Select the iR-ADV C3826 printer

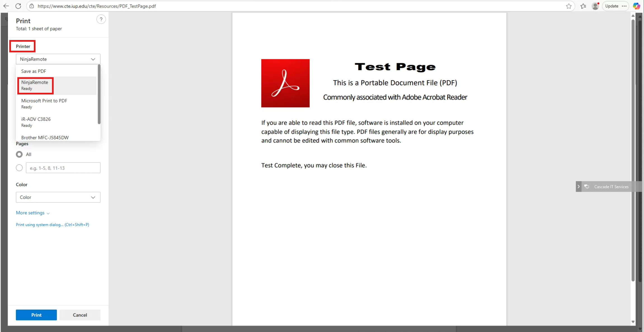tap(36, 122)
